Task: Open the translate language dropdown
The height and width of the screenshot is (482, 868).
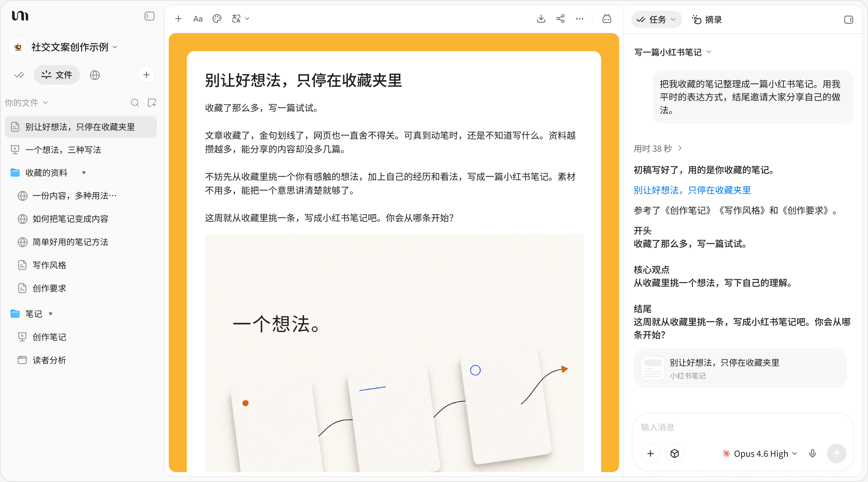Action: coord(241,19)
